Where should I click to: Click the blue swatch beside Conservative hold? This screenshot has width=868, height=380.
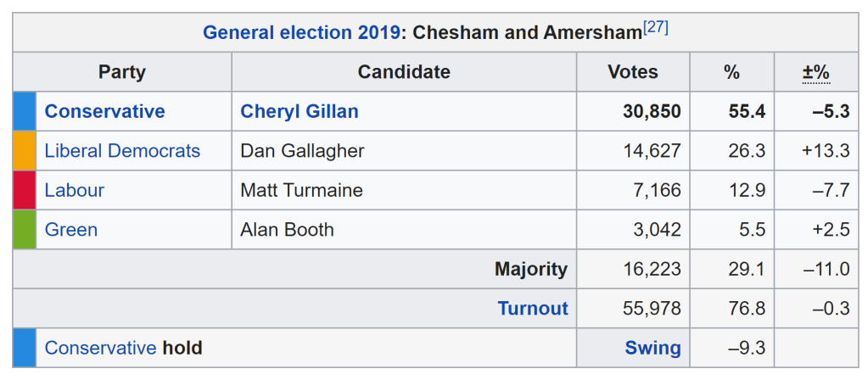(25, 348)
